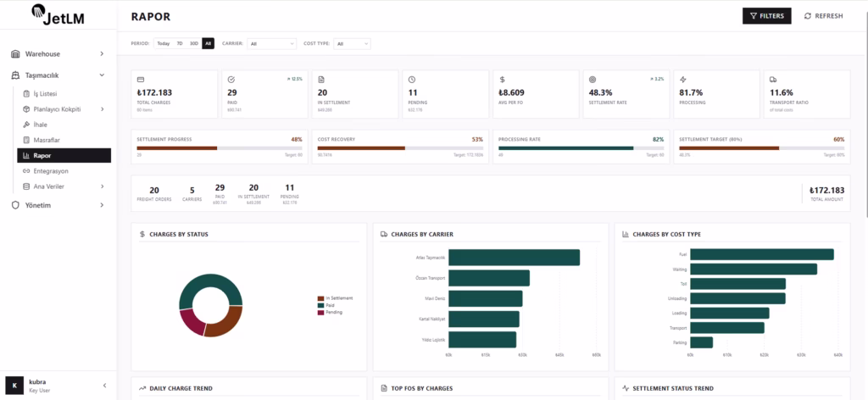Image resolution: width=868 pixels, height=400 pixels.
Task: Click the truck icon on Transport Ratio card
Action: [x=773, y=79]
